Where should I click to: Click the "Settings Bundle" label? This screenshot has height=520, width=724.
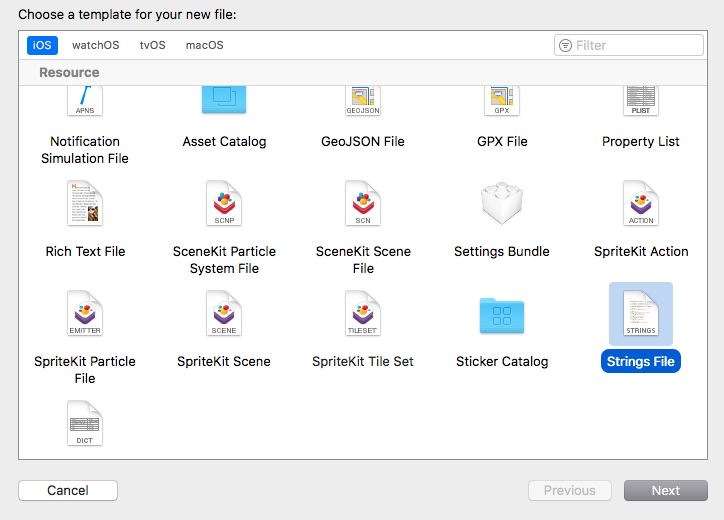[502, 251]
